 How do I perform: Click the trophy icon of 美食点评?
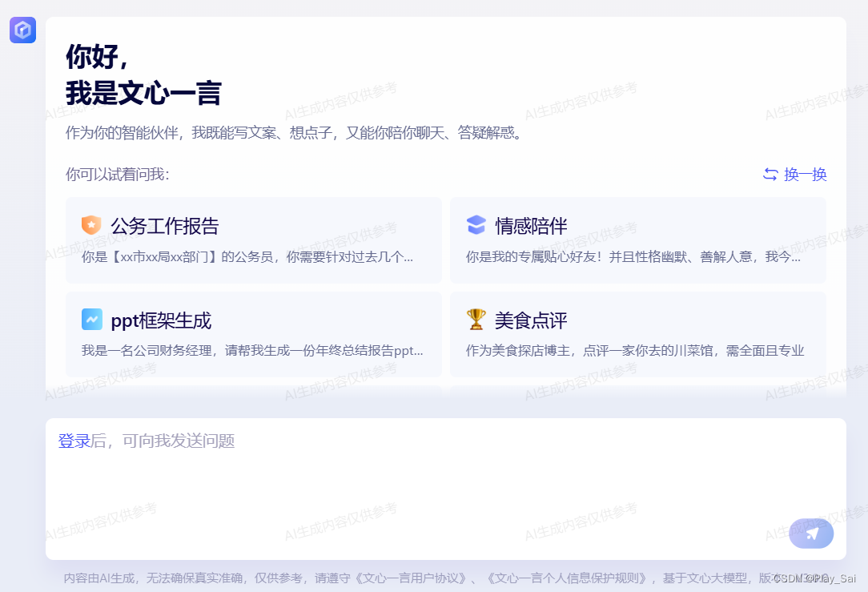pos(476,320)
